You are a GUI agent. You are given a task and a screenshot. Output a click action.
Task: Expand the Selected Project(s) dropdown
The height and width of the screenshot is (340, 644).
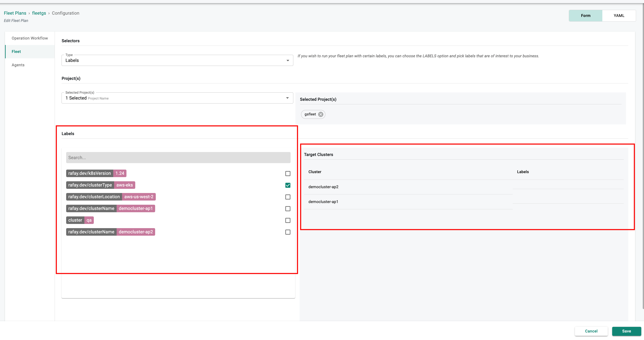point(288,98)
